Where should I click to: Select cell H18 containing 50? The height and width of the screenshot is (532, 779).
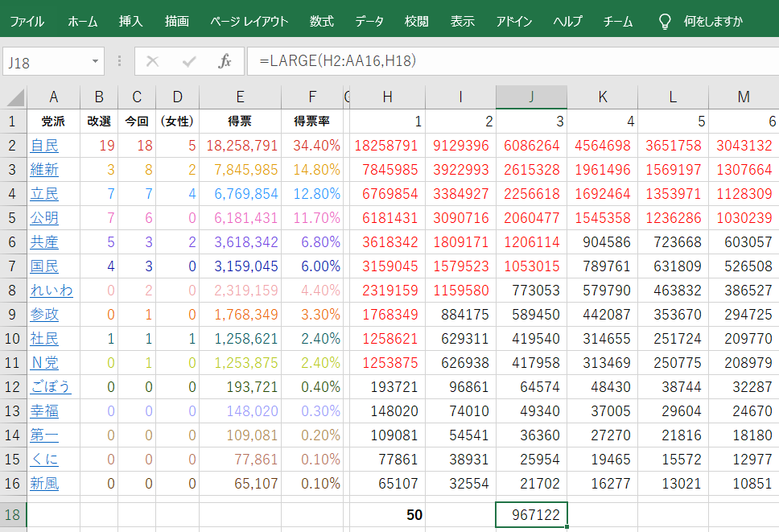(387, 514)
